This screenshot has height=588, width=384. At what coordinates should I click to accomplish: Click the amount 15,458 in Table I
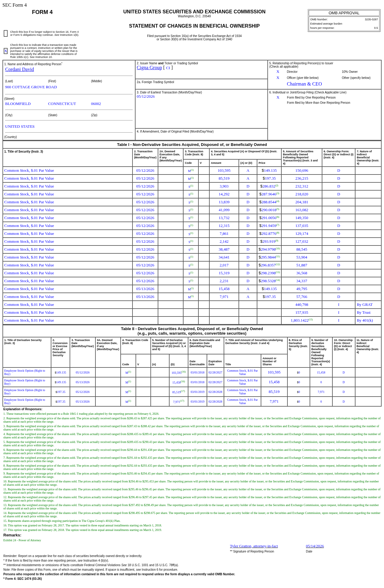tap(224, 289)
